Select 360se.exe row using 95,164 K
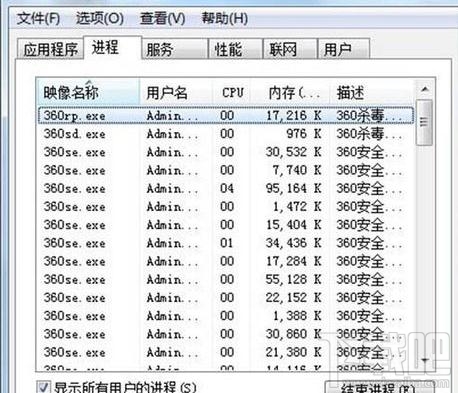458x393 pixels. 226,189
